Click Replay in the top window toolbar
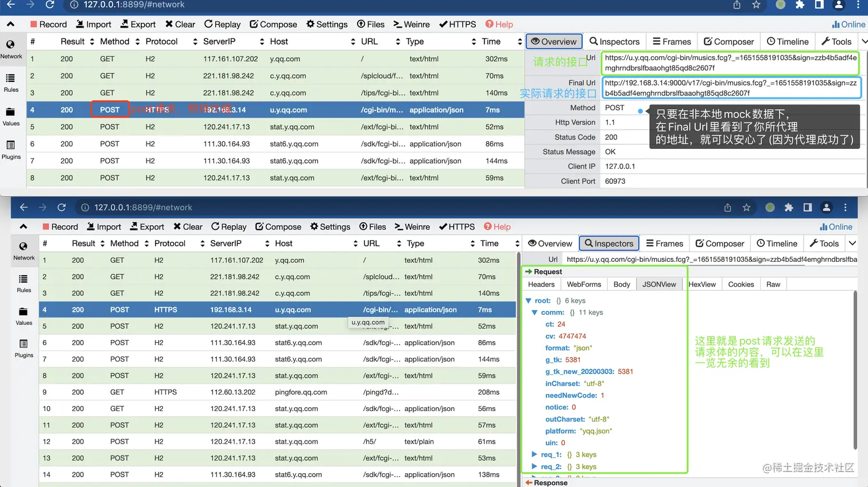 point(223,24)
